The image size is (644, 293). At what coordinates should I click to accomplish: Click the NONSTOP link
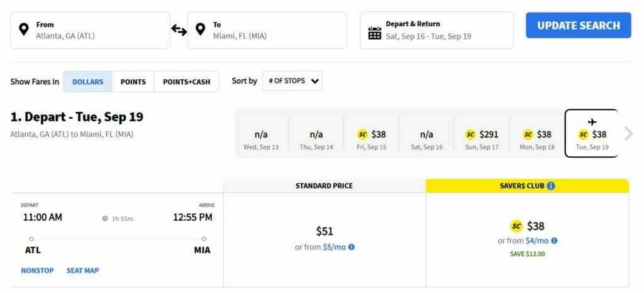pyautogui.click(x=37, y=270)
